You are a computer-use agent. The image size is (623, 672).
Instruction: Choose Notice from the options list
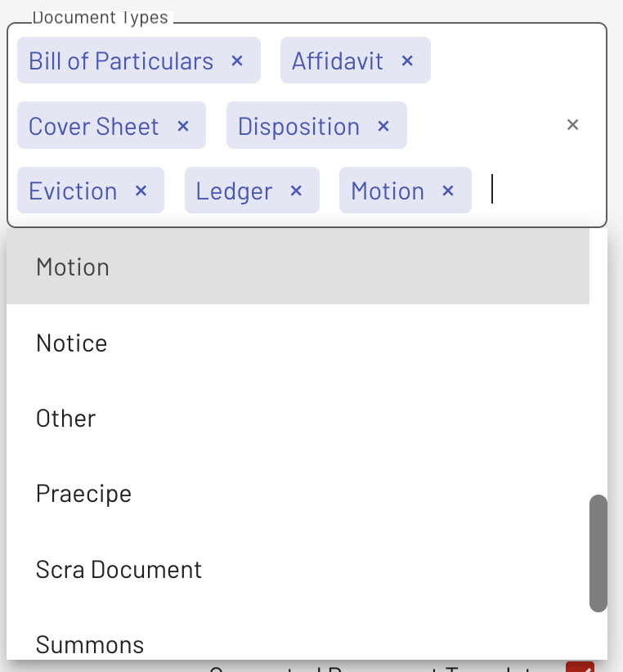298,343
